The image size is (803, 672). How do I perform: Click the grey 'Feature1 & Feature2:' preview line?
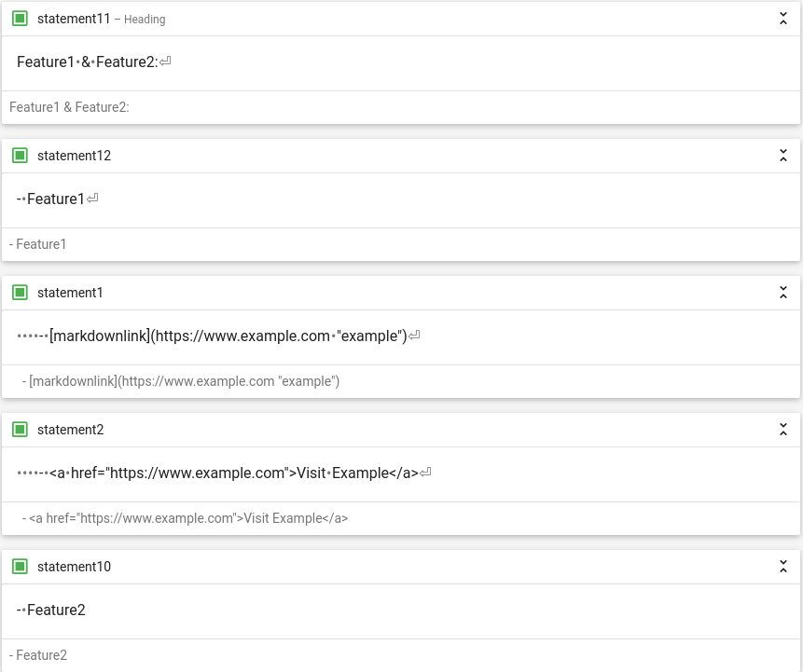(69, 107)
